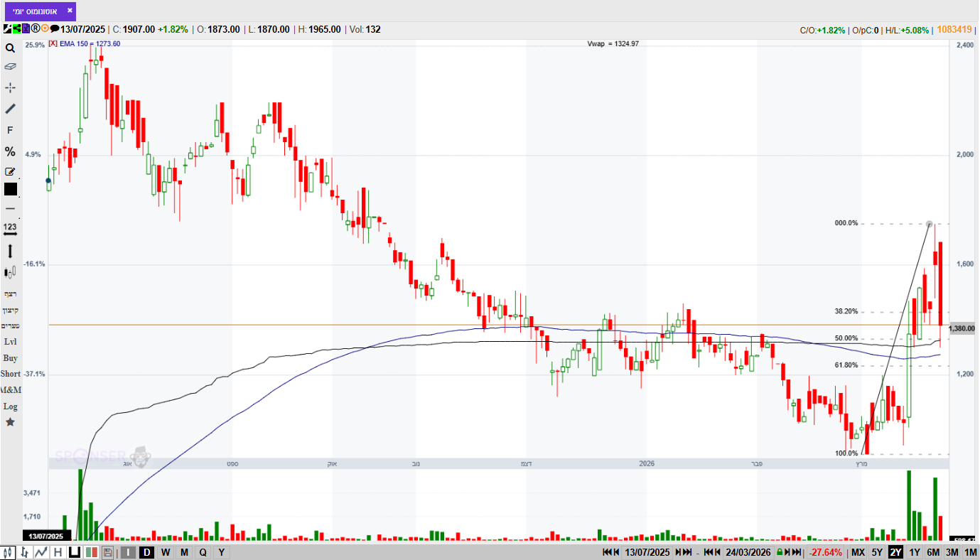
Task: Select the W weekly interval
Action: pos(165,552)
